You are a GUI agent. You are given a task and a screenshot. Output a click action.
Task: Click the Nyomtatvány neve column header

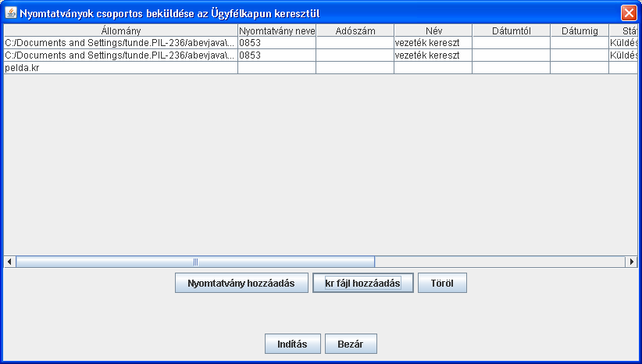click(276, 30)
